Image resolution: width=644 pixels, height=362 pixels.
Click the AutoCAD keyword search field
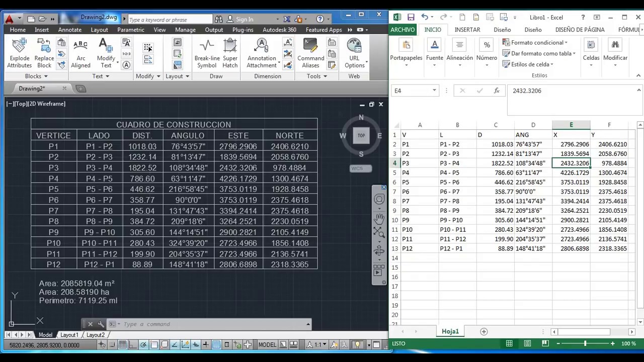pyautogui.click(x=170, y=19)
